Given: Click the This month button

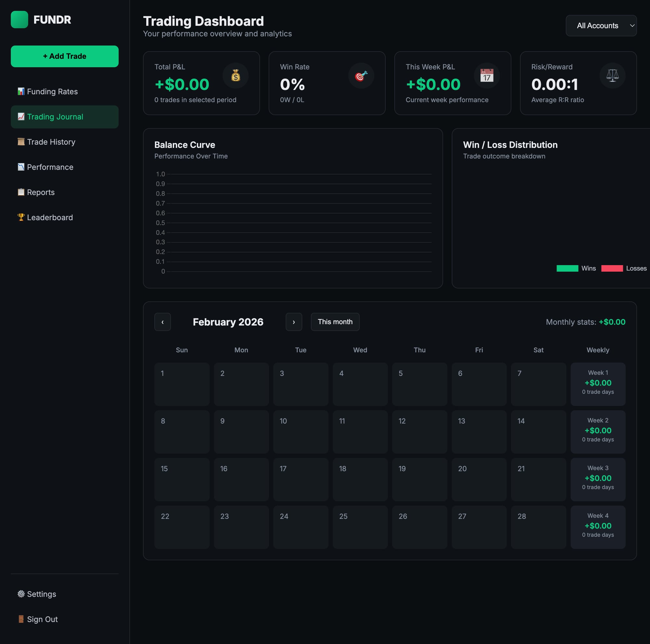Looking at the screenshot, I should pyautogui.click(x=335, y=322).
